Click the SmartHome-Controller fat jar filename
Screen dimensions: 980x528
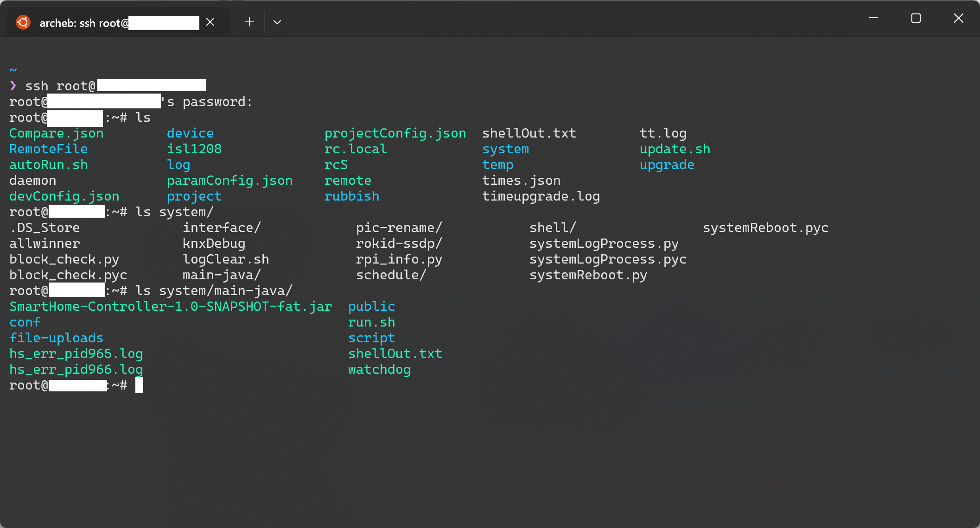coord(171,307)
